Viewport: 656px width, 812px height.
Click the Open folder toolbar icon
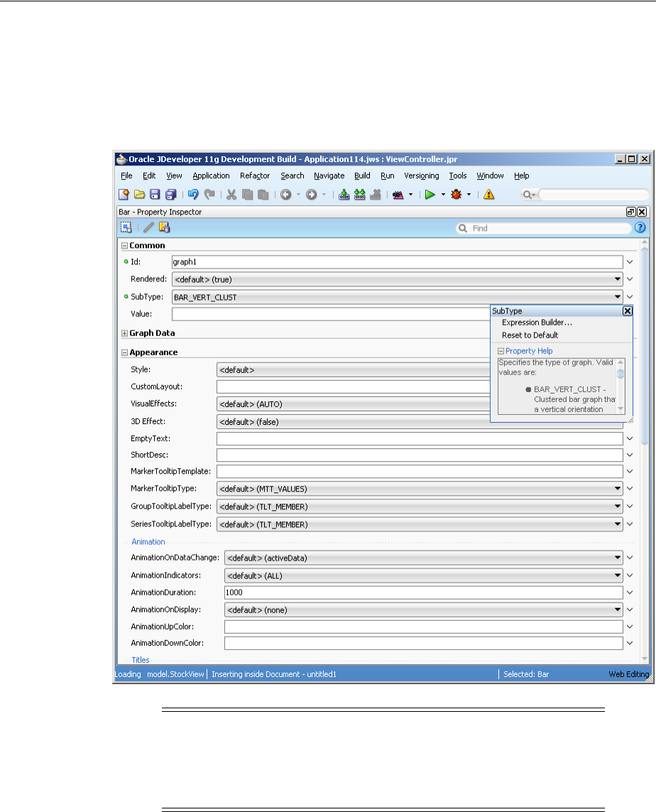139,194
